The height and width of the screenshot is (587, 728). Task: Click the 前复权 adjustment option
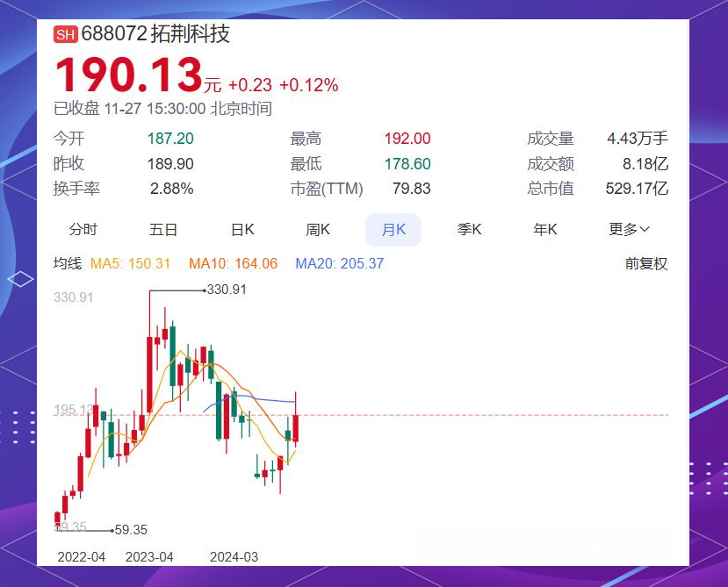tap(645, 263)
